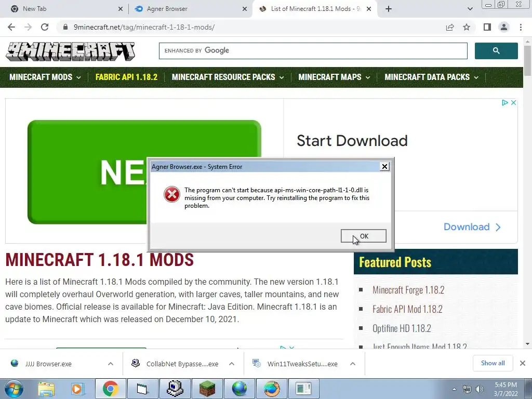Screen dimensions: 532x399
Task: Toggle the browser side panel icon
Action: click(487, 27)
